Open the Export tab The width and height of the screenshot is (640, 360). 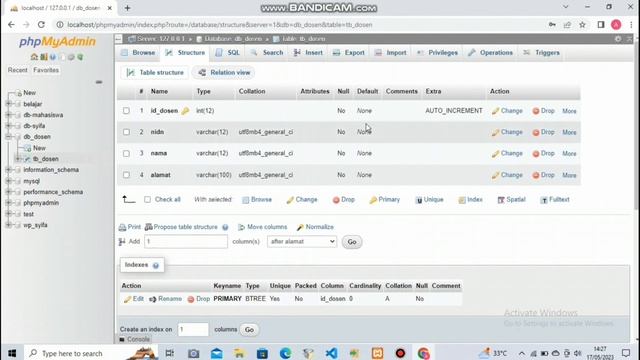point(349,53)
